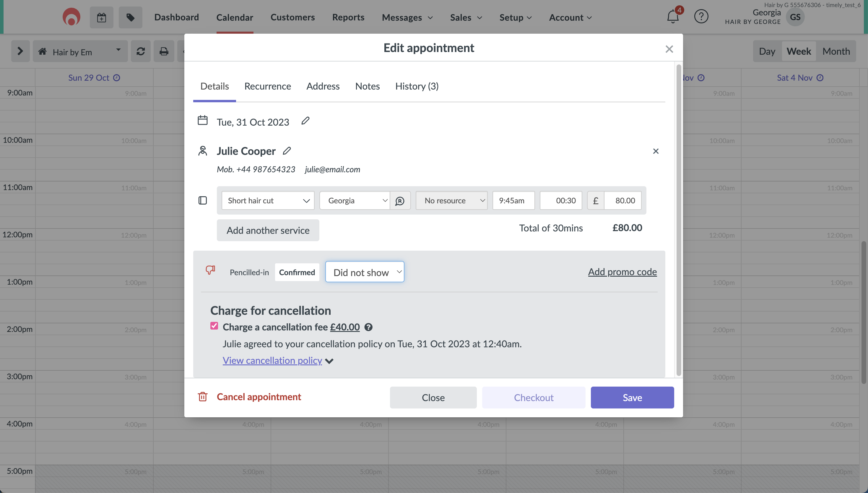
Task: Click the trash icon for Cancel appointment
Action: click(202, 397)
